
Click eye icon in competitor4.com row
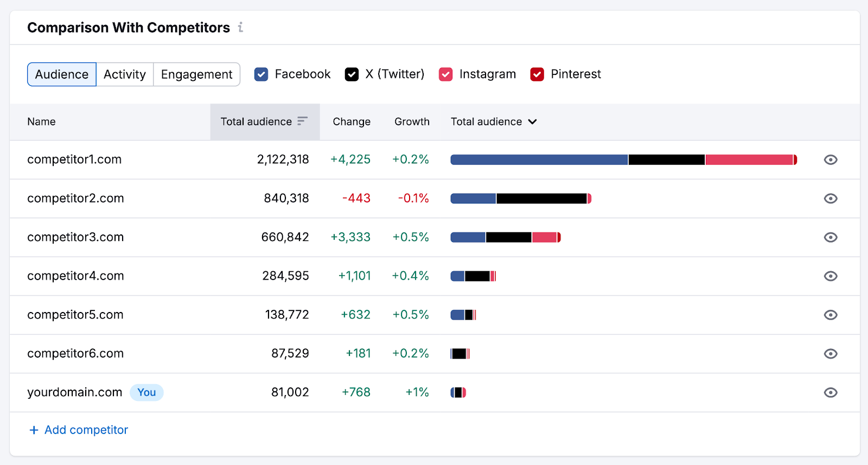(x=831, y=276)
